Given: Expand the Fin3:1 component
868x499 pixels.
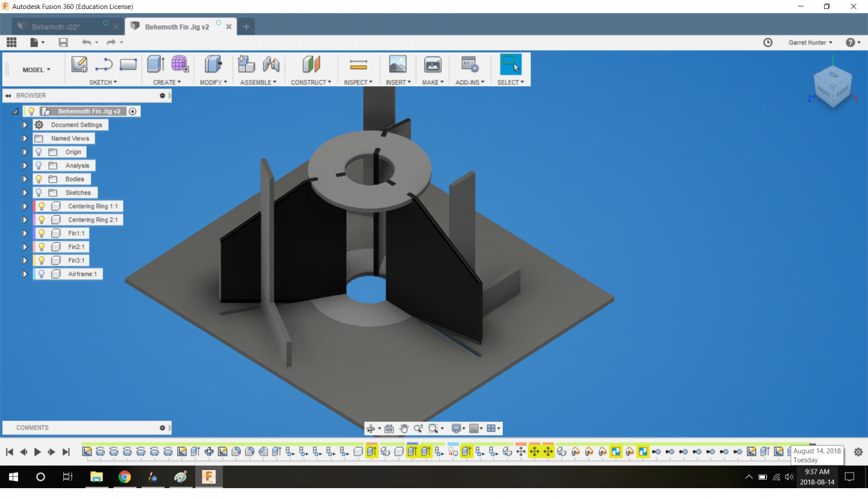Looking at the screenshot, I should 25,260.
